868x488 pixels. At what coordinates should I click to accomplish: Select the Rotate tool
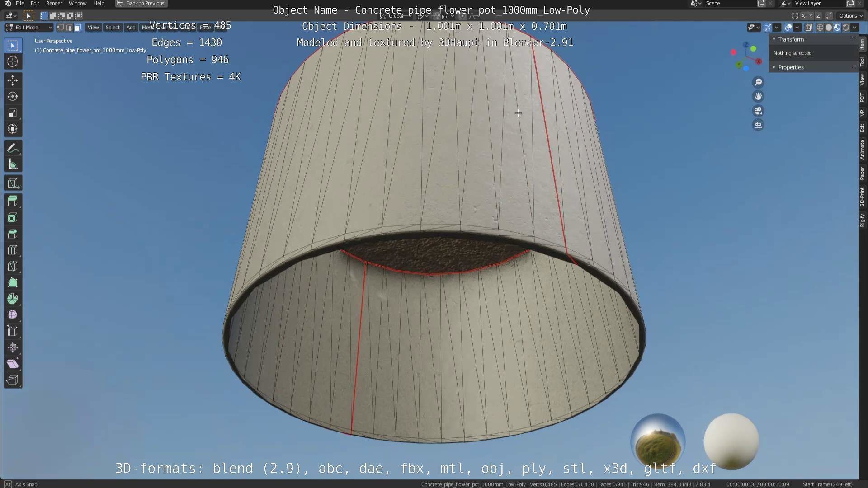click(x=13, y=97)
